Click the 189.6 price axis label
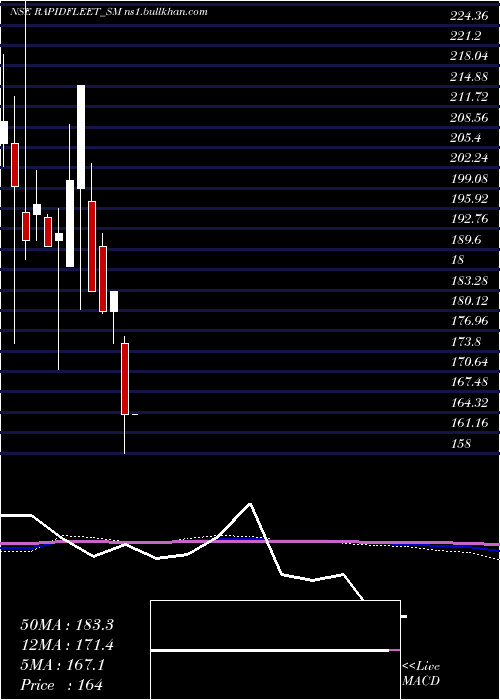This screenshot has height=700, width=500. [465, 240]
